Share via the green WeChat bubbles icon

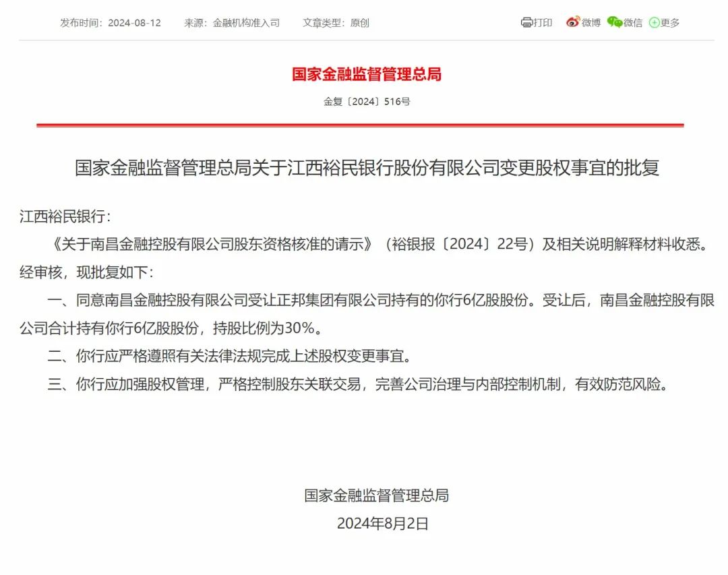click(x=615, y=22)
